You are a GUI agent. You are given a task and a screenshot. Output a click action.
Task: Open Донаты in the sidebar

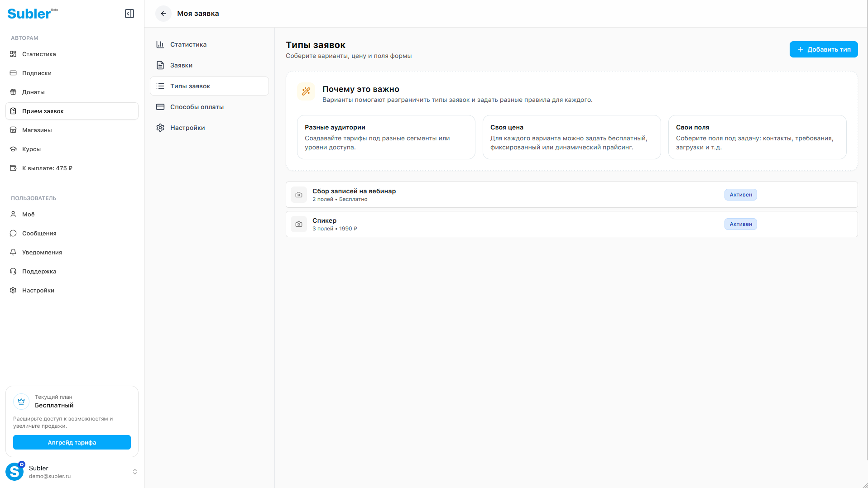34,92
